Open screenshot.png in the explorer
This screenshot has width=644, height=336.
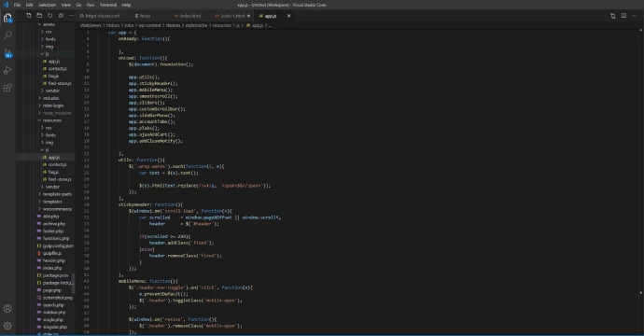click(58, 298)
